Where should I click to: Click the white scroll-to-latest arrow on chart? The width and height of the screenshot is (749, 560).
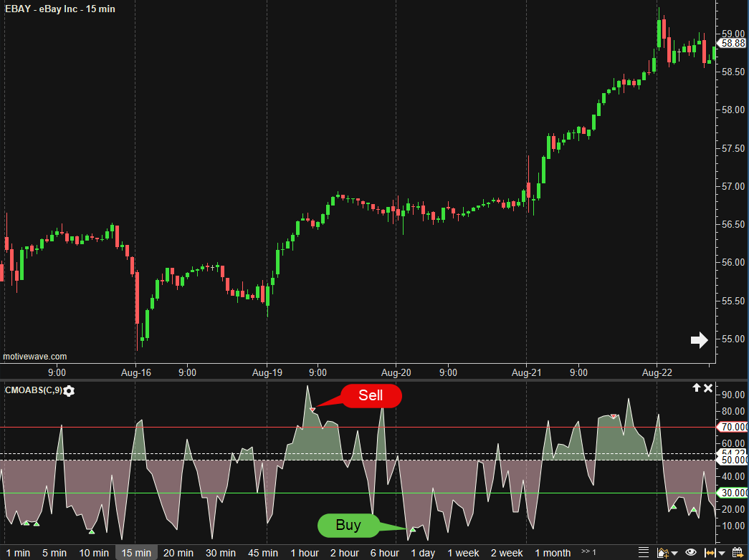click(x=699, y=340)
